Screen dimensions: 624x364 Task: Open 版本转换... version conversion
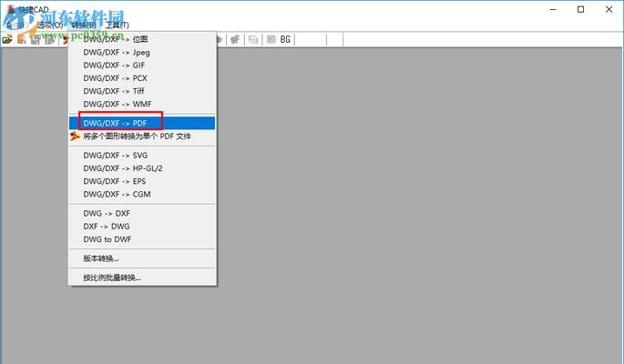(142, 258)
